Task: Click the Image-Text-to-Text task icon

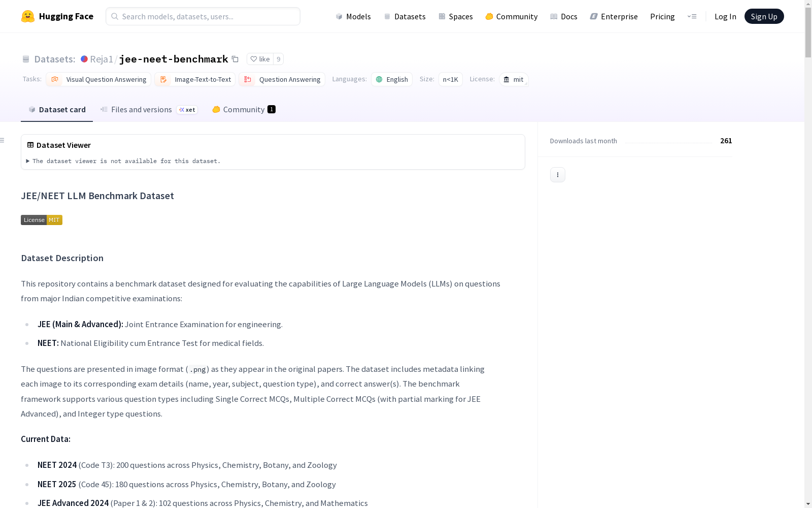Action: click(x=163, y=79)
